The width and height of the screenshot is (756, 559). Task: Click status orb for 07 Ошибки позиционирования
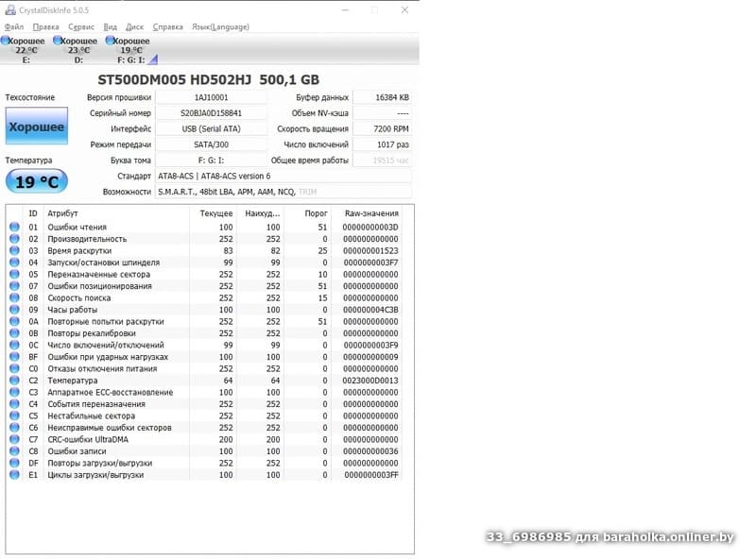tap(14, 286)
